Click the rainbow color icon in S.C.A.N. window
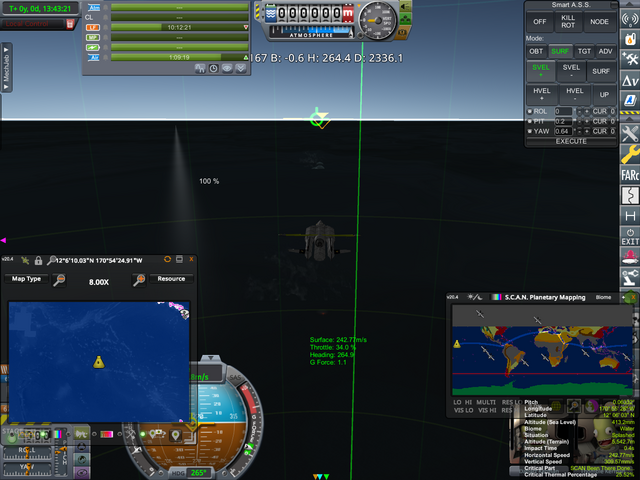 tap(496, 297)
